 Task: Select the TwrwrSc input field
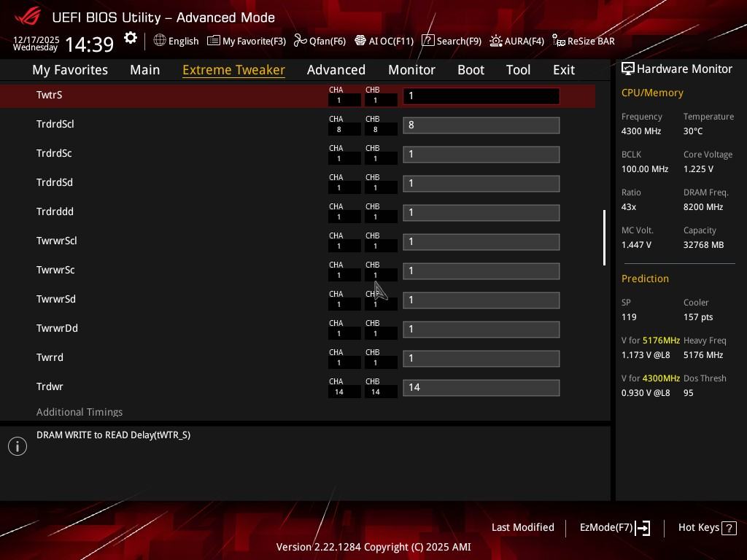[x=481, y=271]
